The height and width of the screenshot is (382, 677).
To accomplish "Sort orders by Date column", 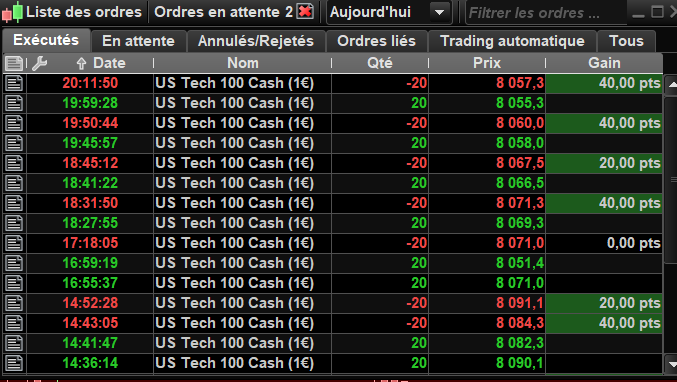I will pyautogui.click(x=101, y=63).
